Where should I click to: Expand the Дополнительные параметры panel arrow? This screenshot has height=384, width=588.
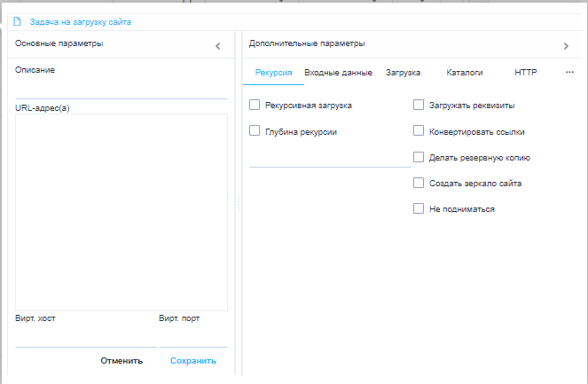tap(566, 45)
